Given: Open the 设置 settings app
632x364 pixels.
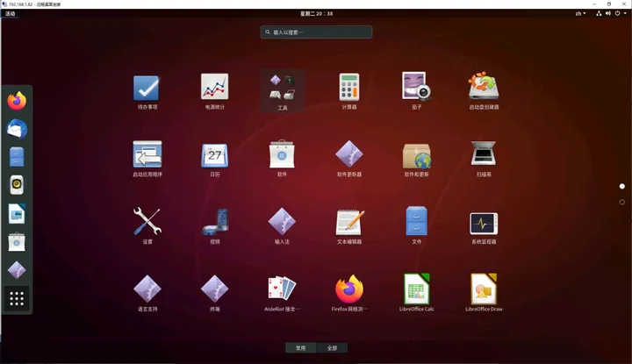Looking at the screenshot, I should [x=147, y=226].
